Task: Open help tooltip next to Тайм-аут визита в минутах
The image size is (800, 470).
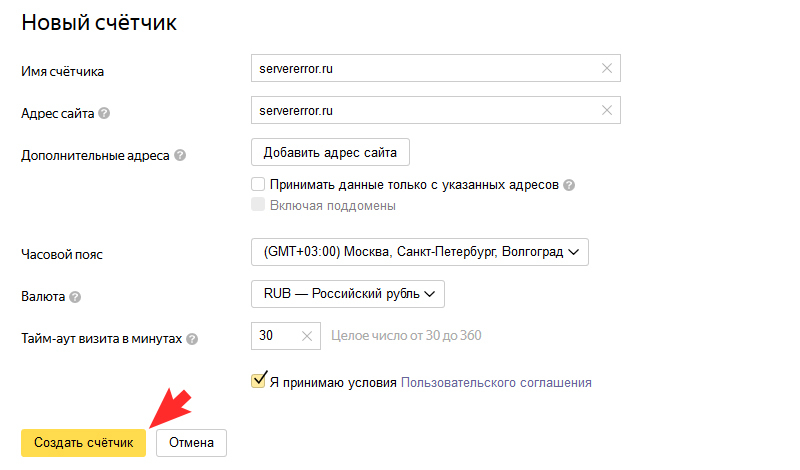Action: [x=192, y=339]
